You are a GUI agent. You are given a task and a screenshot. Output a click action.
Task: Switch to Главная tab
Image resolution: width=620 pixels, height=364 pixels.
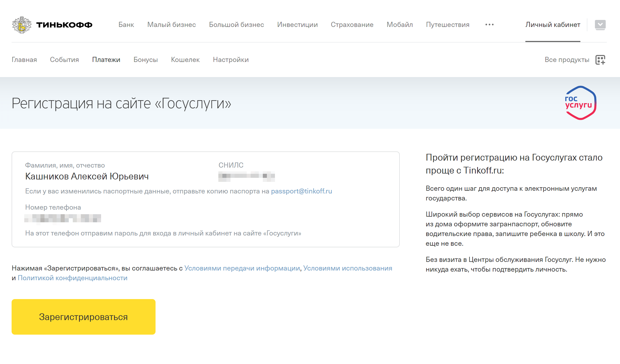(x=24, y=60)
